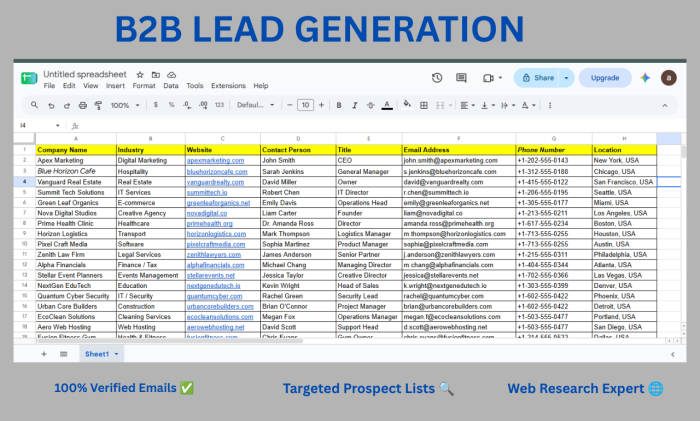Print the spreadsheet
Image resolution: width=700 pixels, height=421 pixels.
pos(83,105)
